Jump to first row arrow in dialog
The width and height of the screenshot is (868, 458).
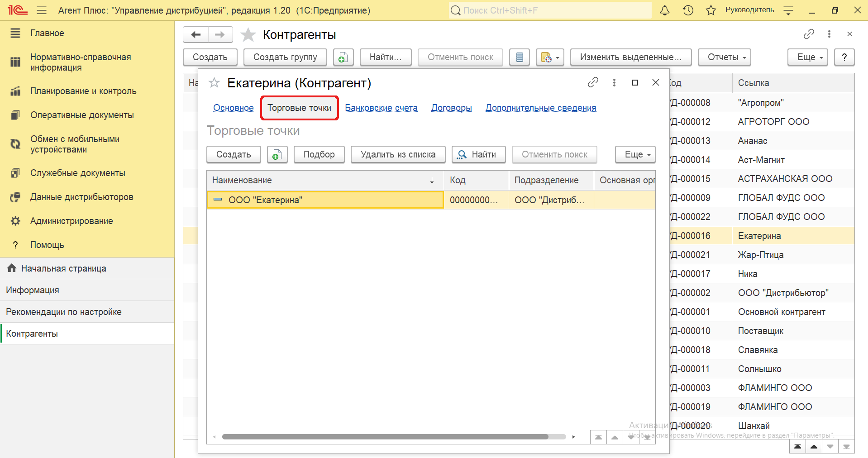tap(598, 437)
